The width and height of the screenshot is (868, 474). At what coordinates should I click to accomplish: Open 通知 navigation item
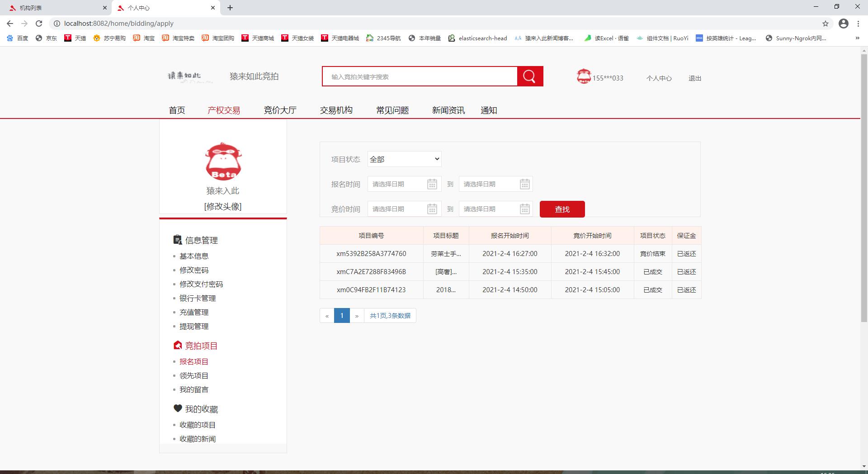[x=489, y=110]
